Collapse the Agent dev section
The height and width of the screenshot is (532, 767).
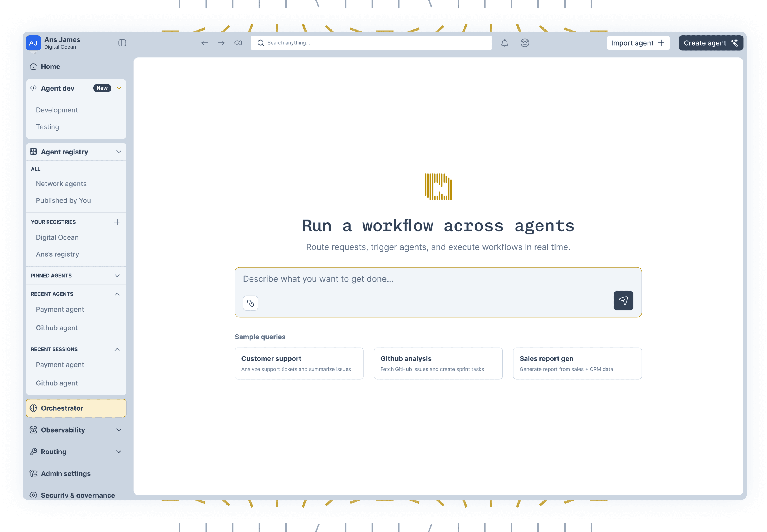coord(119,88)
